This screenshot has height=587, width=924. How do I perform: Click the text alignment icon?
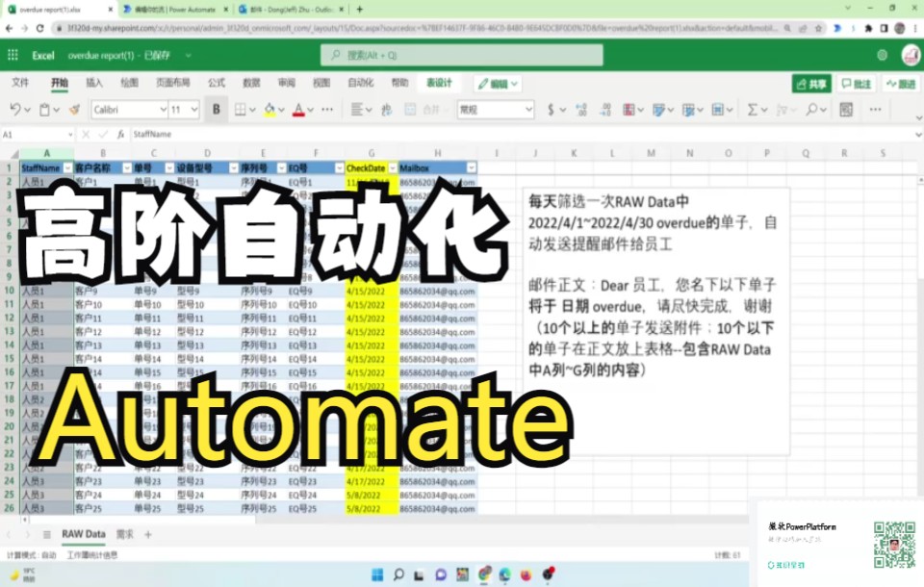tap(357, 110)
